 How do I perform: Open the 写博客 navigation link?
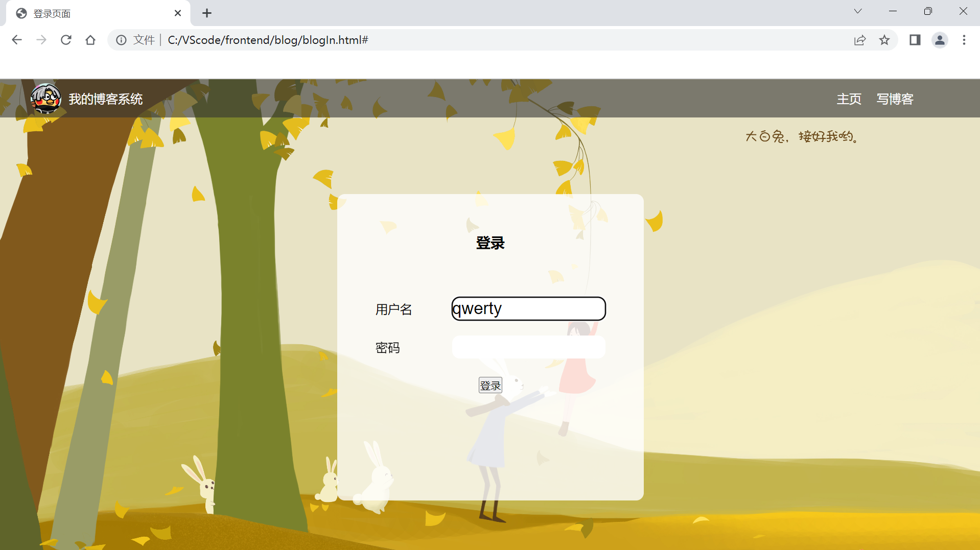click(895, 99)
